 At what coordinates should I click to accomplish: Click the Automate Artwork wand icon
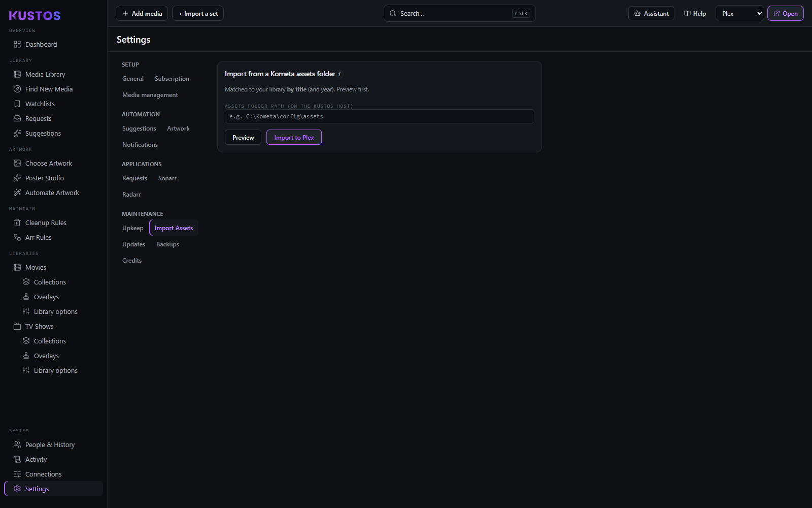point(17,193)
